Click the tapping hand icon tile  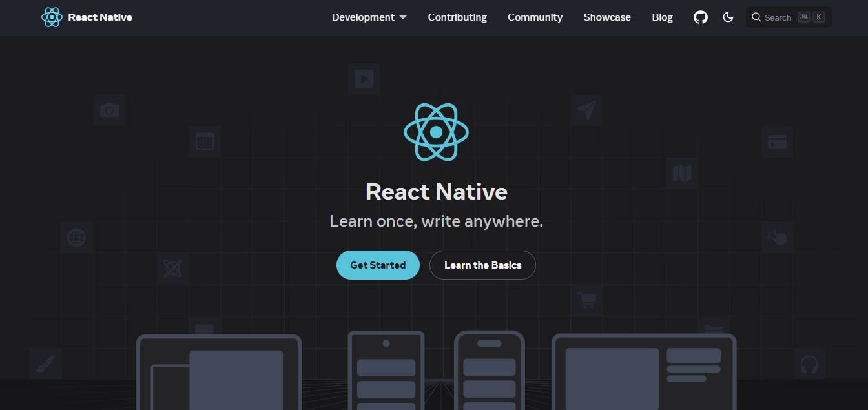(x=777, y=238)
